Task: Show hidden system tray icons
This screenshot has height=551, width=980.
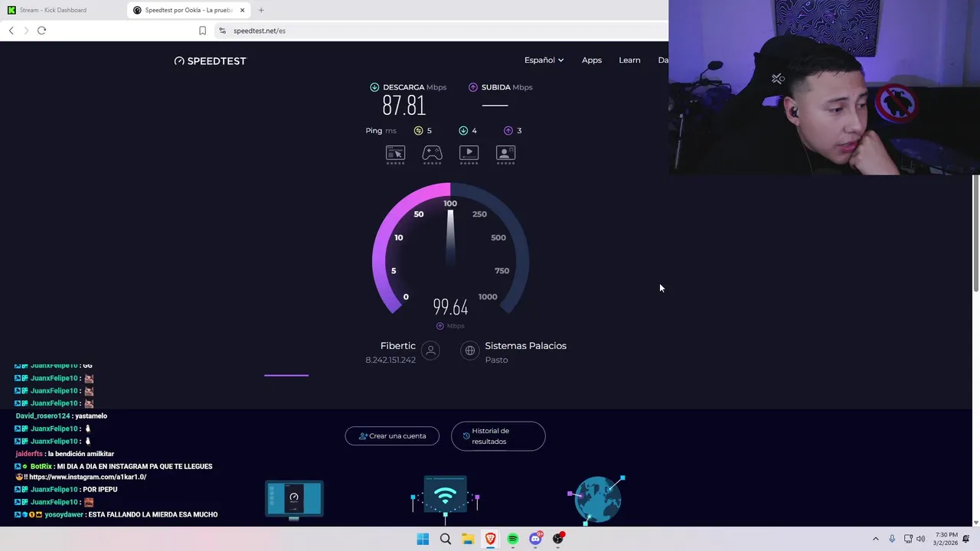Action: coord(876,539)
